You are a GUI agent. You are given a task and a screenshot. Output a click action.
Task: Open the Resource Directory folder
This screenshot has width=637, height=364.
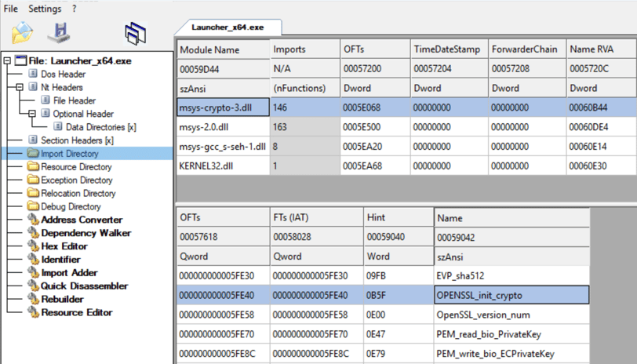(x=76, y=167)
